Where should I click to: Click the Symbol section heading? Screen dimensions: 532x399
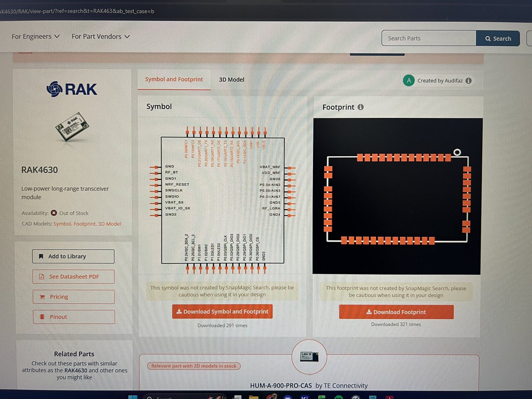pos(159,106)
